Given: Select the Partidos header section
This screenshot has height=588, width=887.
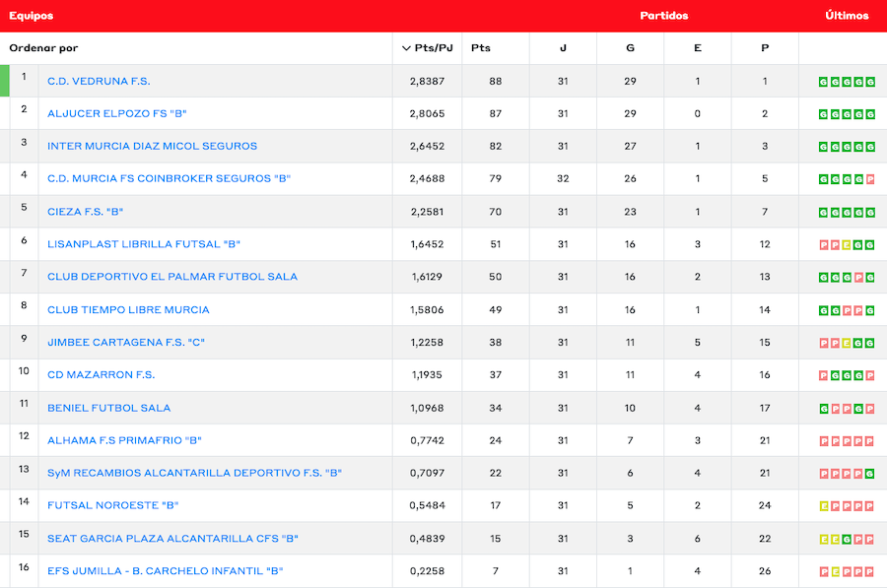Looking at the screenshot, I should click(x=663, y=16).
